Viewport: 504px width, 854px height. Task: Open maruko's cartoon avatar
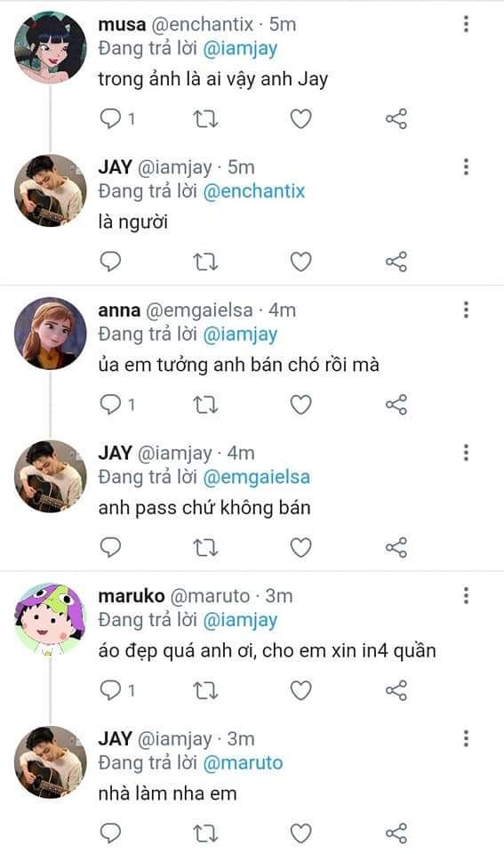[50, 619]
